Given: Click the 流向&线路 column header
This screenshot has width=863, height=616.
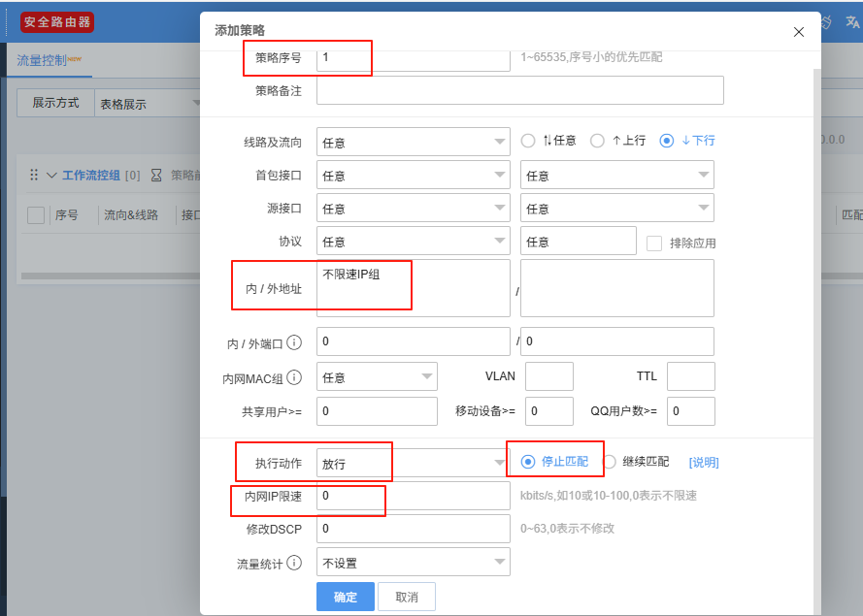Looking at the screenshot, I should click(131, 215).
